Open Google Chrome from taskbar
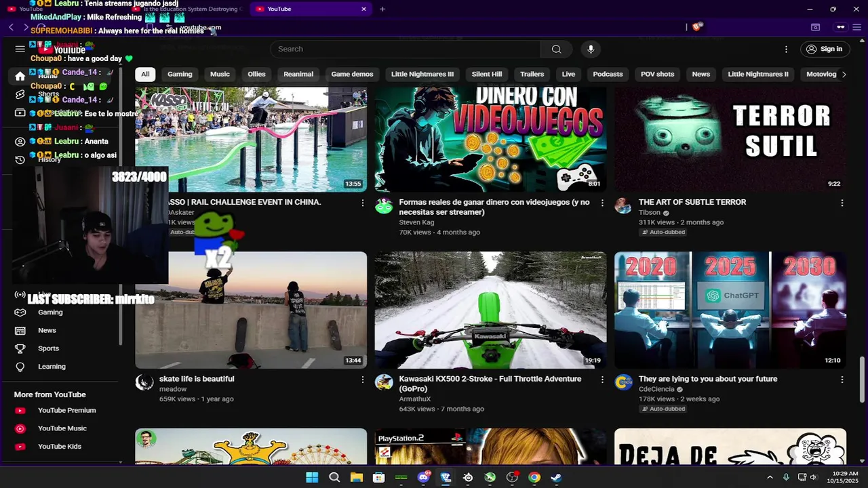 [x=534, y=477]
